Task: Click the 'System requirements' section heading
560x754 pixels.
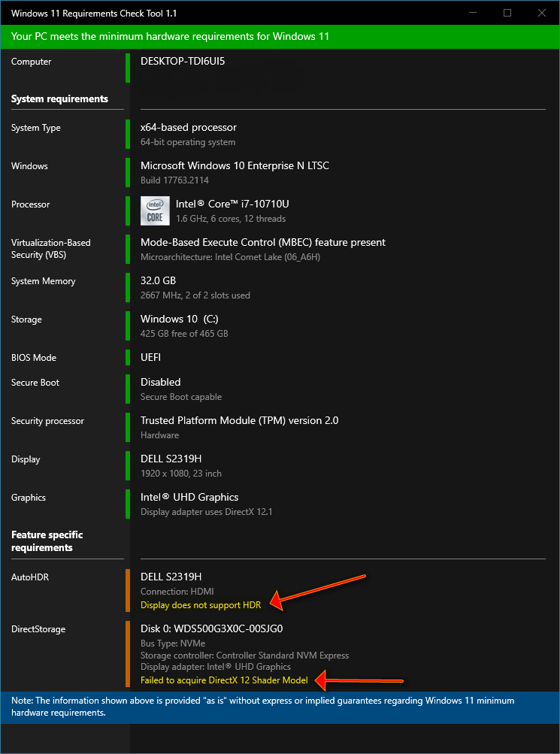Action: 59,99
